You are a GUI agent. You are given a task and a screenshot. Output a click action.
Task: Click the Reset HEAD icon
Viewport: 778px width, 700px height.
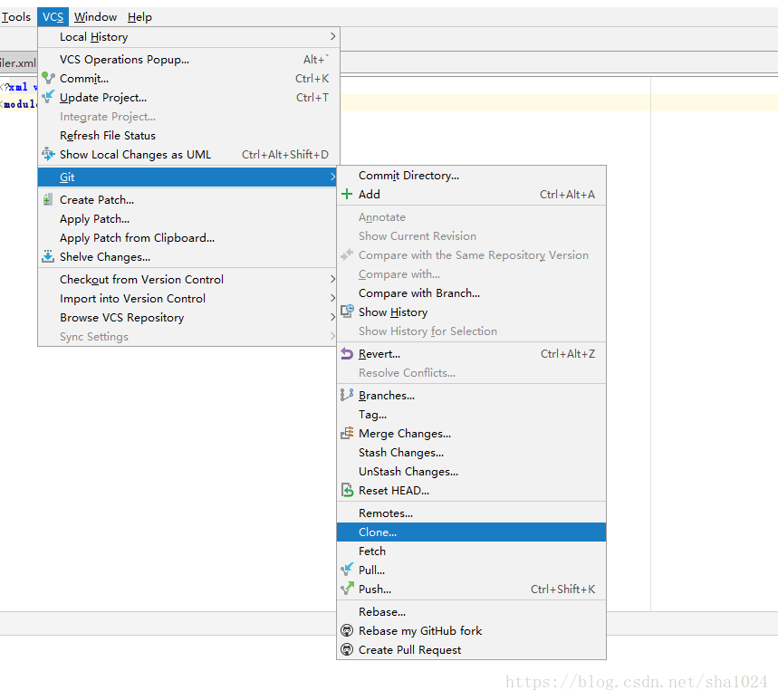347,490
